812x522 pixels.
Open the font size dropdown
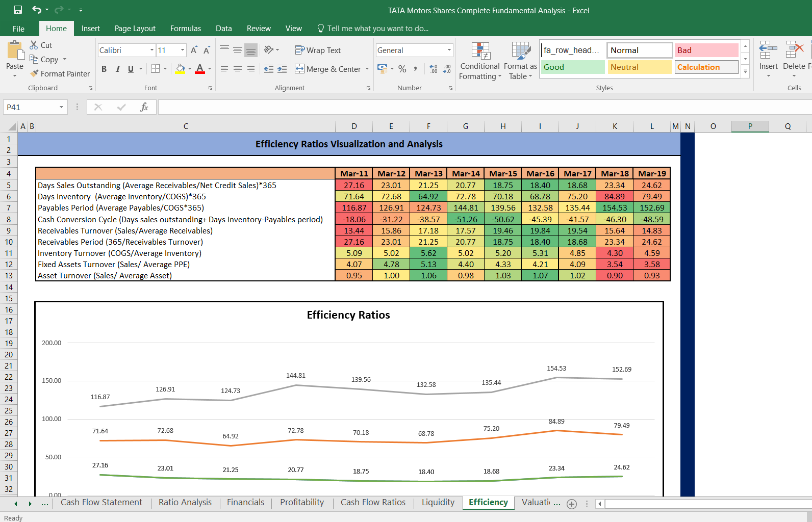click(183, 50)
